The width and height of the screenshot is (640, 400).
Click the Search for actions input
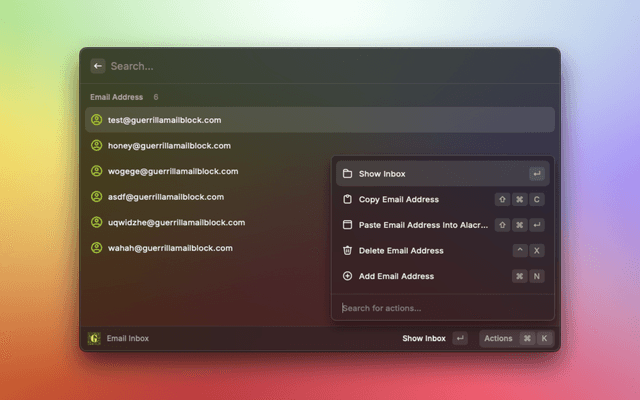[x=440, y=308]
